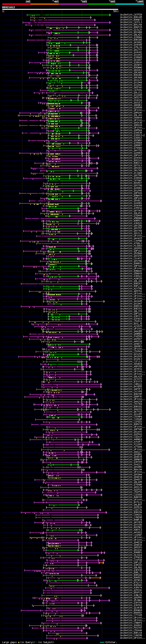Image resolution: width=146 pixels, height=644 pixels.
Task: Open hit UniRef100_O23120
Action: click(131, 30)
